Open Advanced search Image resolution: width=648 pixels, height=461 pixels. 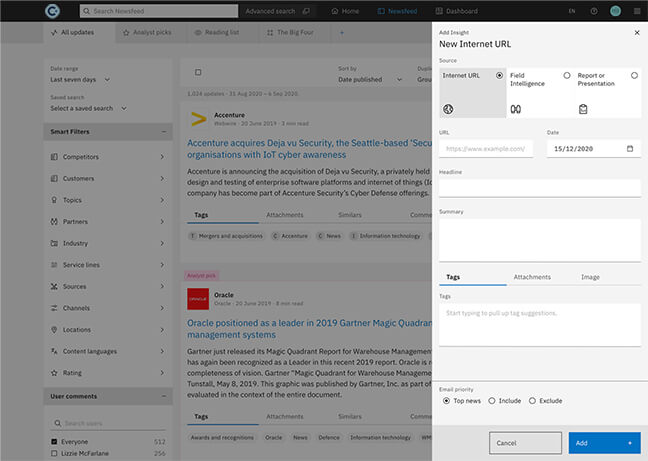[270, 11]
